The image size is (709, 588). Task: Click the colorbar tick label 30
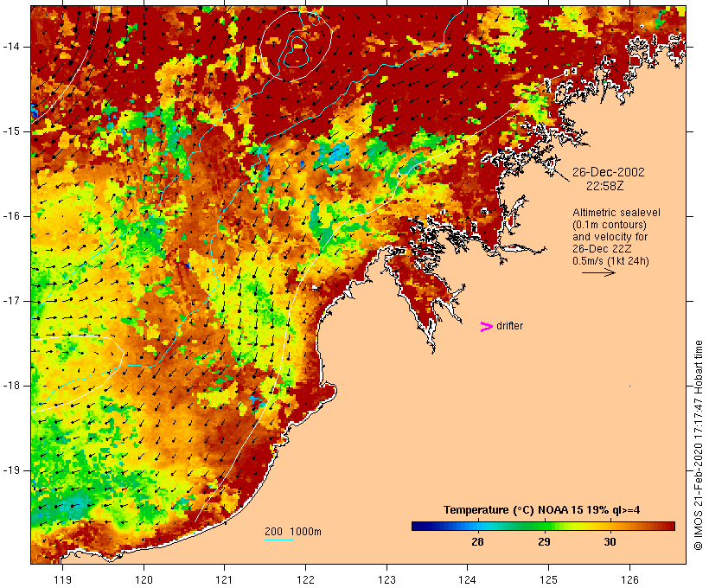tap(610, 542)
